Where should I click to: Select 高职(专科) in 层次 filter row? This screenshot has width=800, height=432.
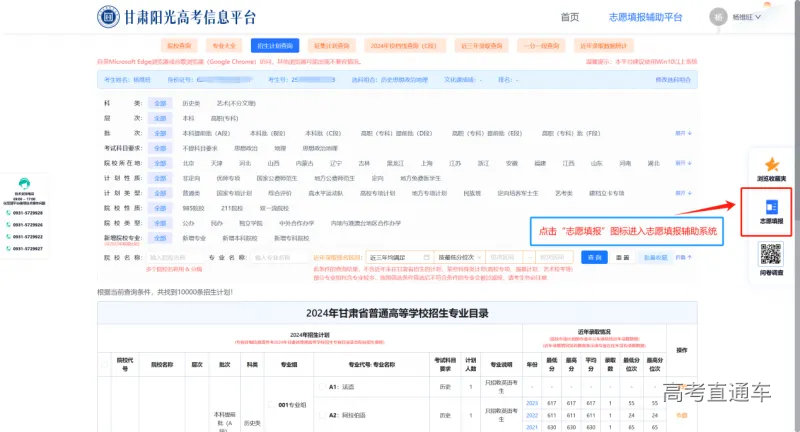tap(224, 118)
